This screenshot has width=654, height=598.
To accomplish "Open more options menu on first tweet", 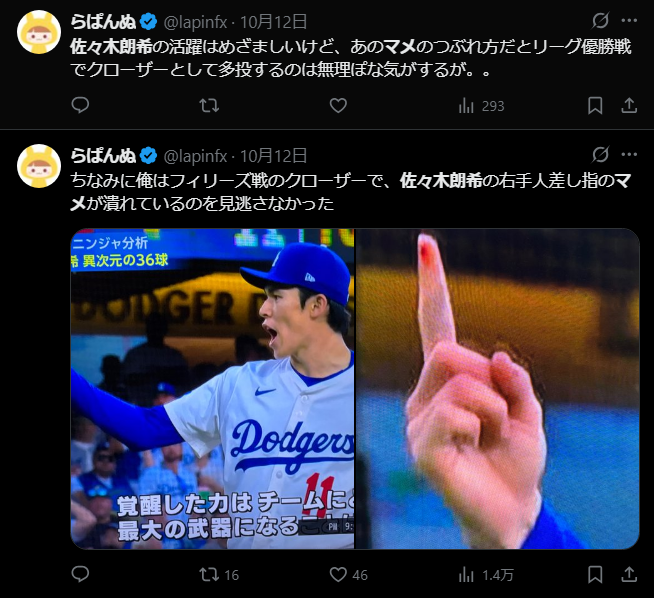I will (x=629, y=20).
